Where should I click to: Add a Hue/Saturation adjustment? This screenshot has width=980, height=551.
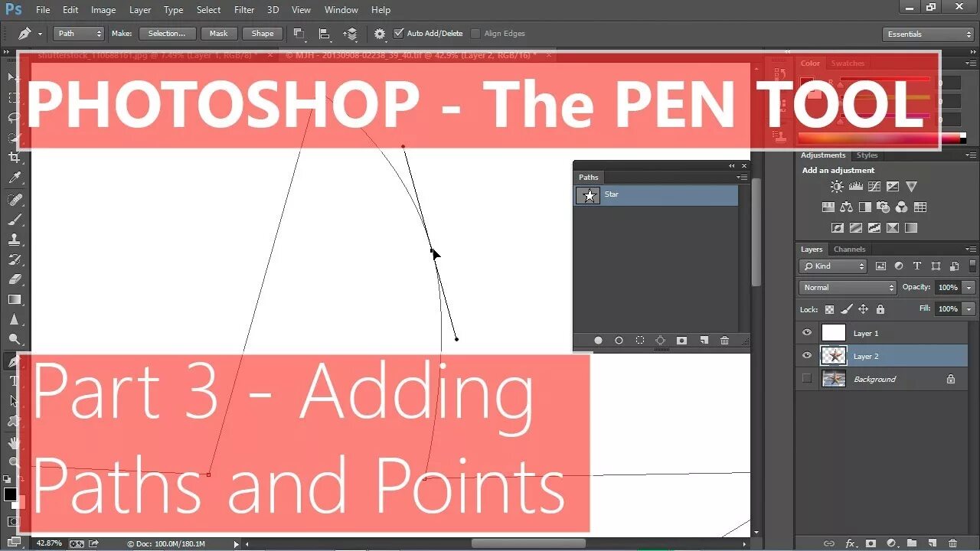click(x=828, y=207)
